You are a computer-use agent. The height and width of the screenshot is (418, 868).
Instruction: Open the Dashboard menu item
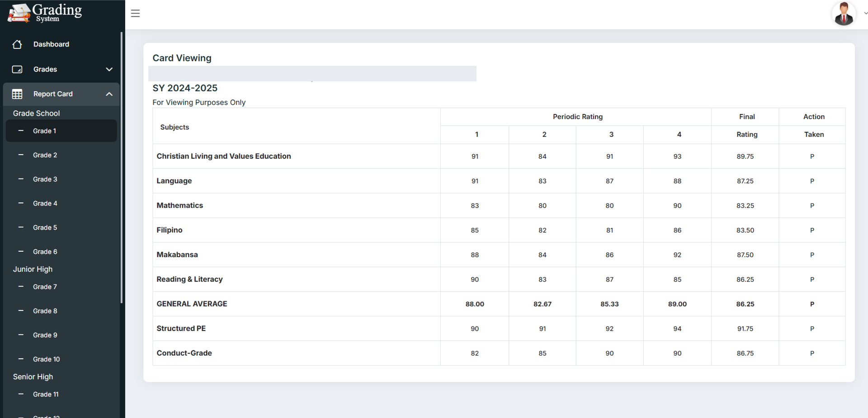point(51,44)
